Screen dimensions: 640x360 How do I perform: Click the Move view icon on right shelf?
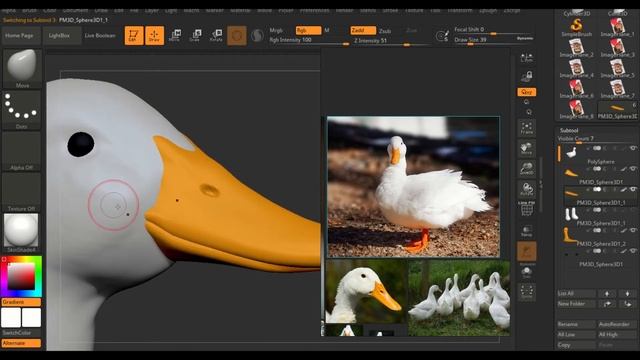[527, 149]
